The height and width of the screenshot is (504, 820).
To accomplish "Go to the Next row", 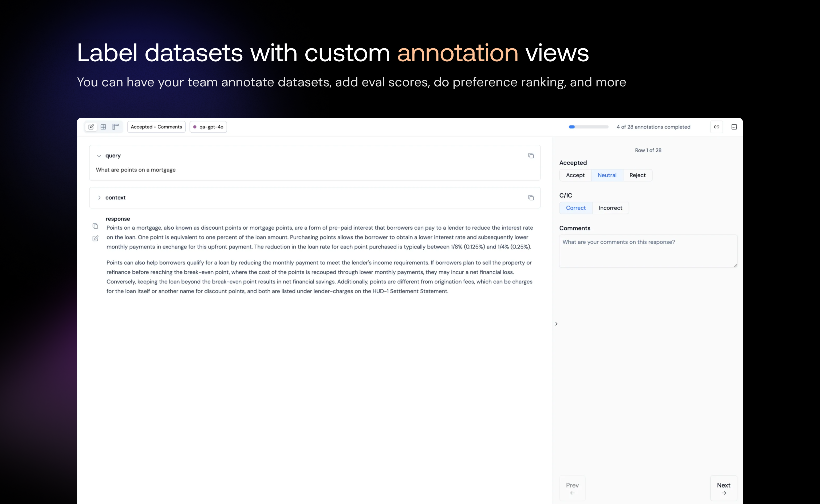I will tap(724, 488).
